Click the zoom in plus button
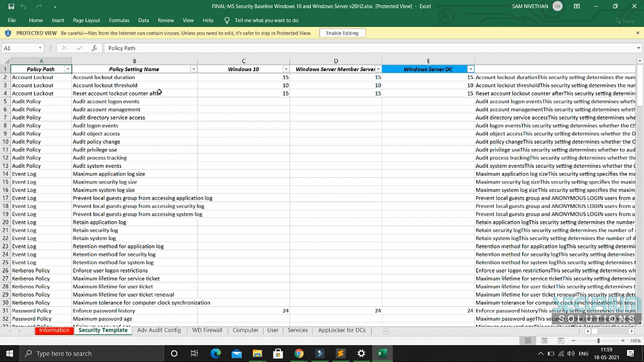Viewport: 644px width, 362px height. 623,341
